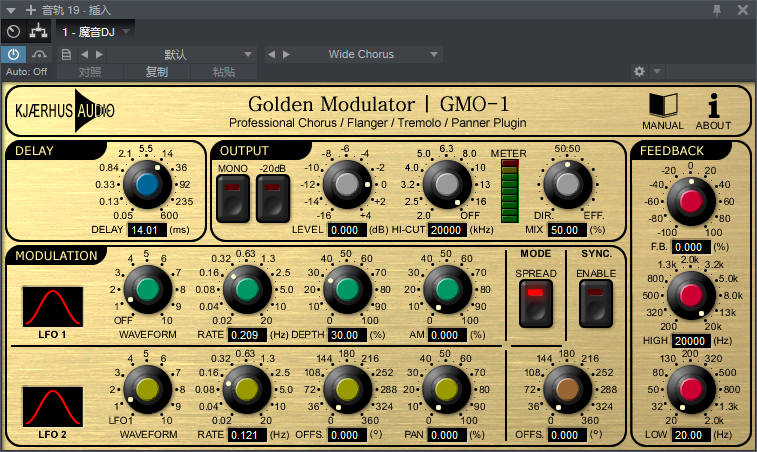Open the preset file document icon
This screenshot has width=757, height=452.
pyautogui.click(x=66, y=55)
